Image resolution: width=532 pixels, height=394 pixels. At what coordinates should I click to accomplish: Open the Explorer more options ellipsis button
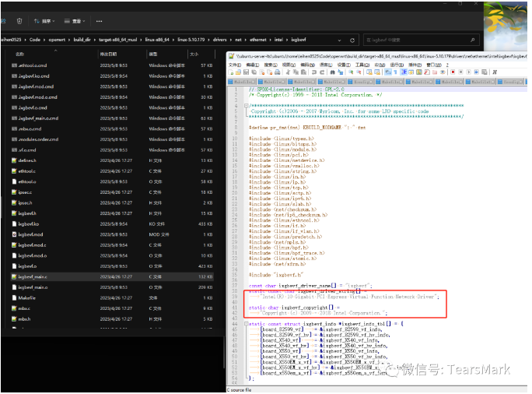click(x=99, y=21)
